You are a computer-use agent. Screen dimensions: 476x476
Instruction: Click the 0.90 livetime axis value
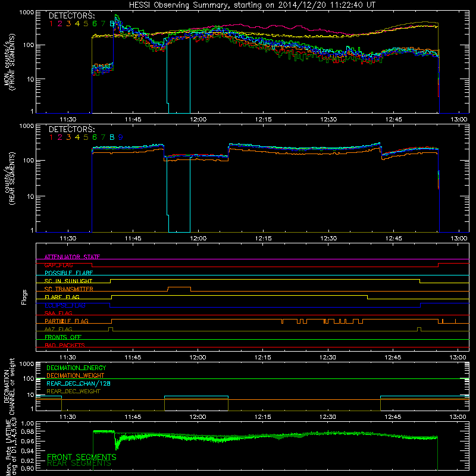point(28,468)
